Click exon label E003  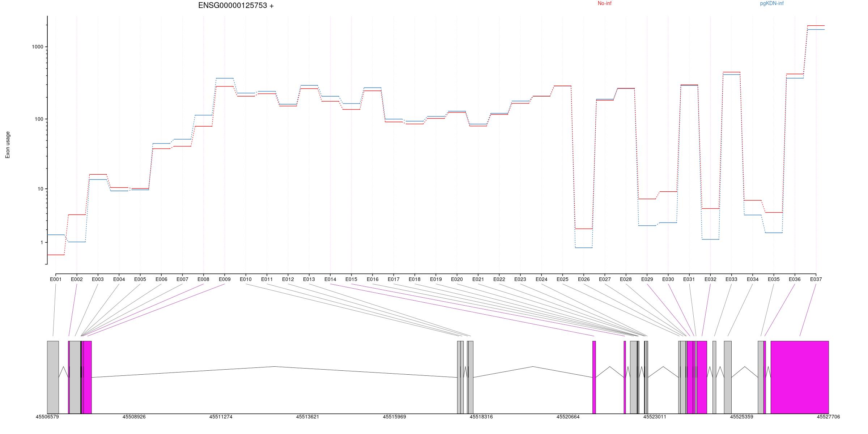pos(98,279)
